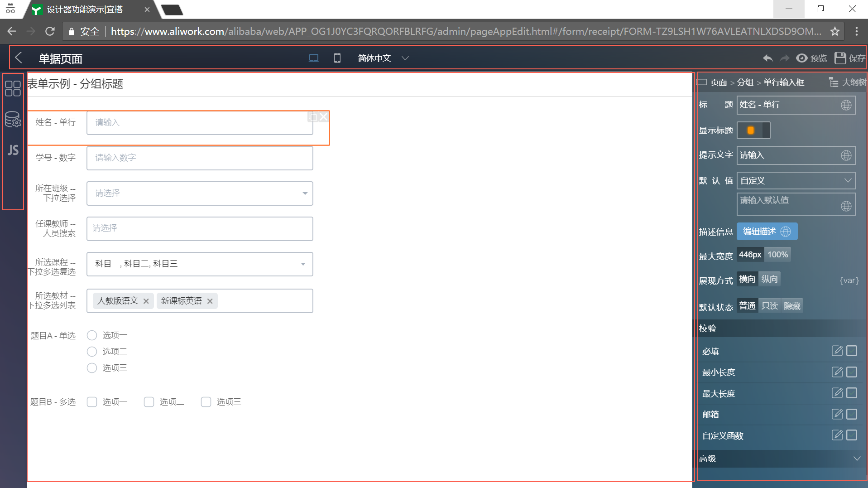Switch to mobile preview mode icon
The image size is (868, 488).
tap(337, 58)
